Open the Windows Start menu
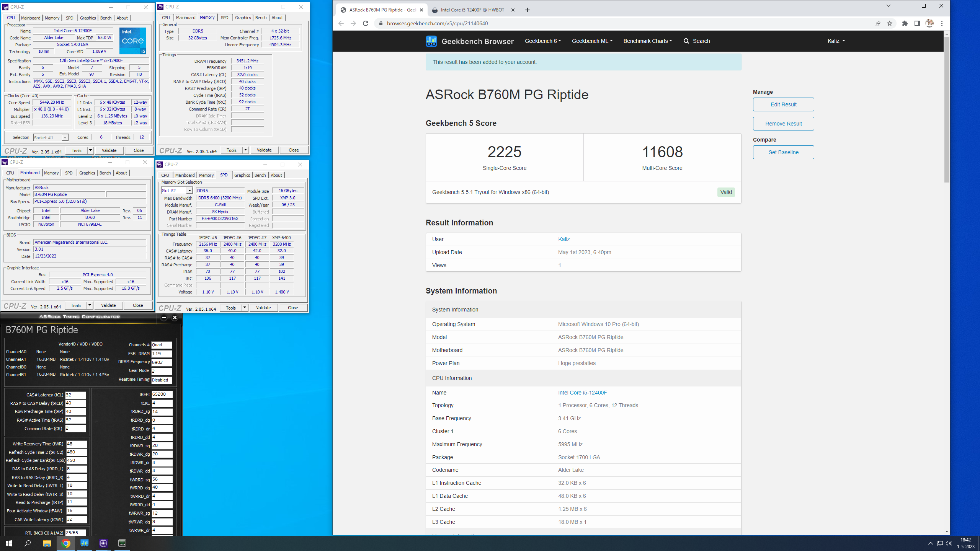 9,543
